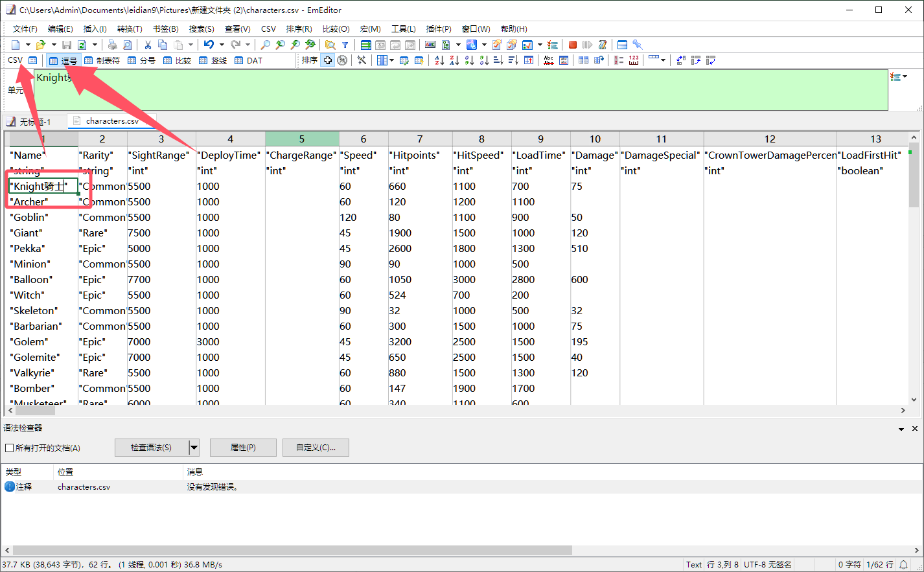
Task: Click the Print toolbar icon
Action: tap(113, 45)
